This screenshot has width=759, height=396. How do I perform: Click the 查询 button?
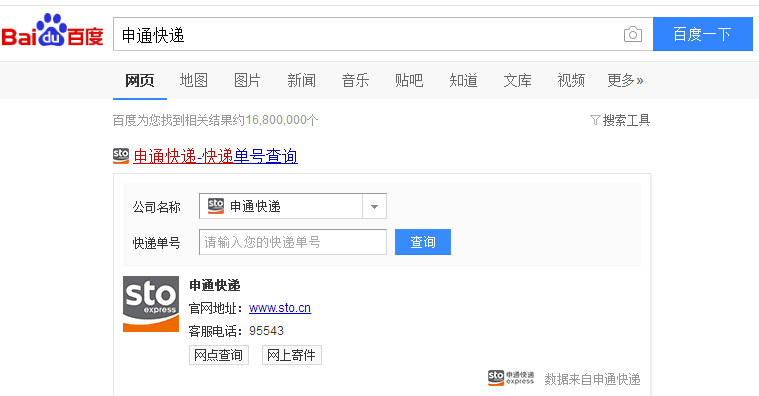(423, 242)
